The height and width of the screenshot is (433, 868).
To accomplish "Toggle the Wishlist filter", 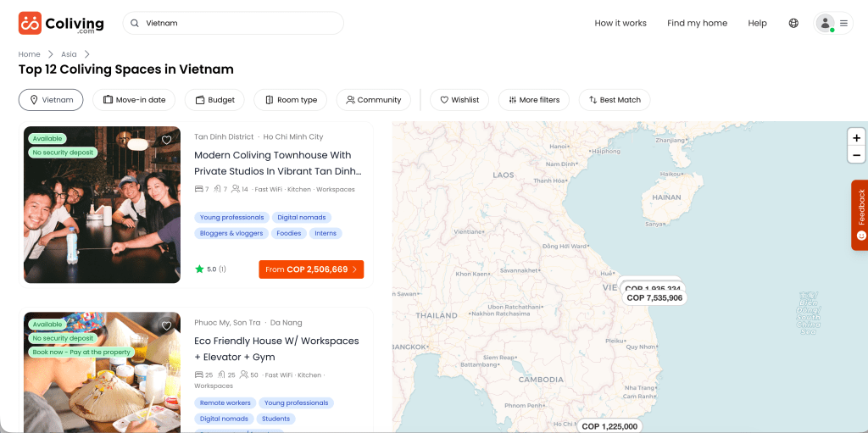I will click(459, 100).
